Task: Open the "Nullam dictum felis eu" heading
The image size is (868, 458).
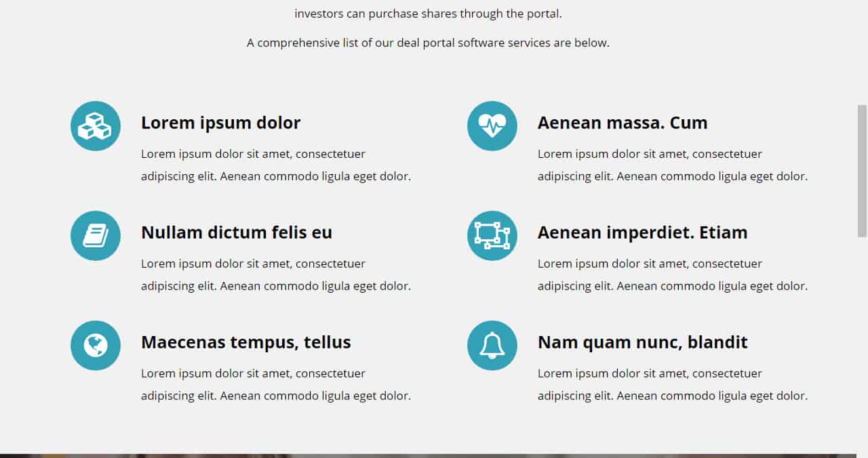Action: pos(236,232)
